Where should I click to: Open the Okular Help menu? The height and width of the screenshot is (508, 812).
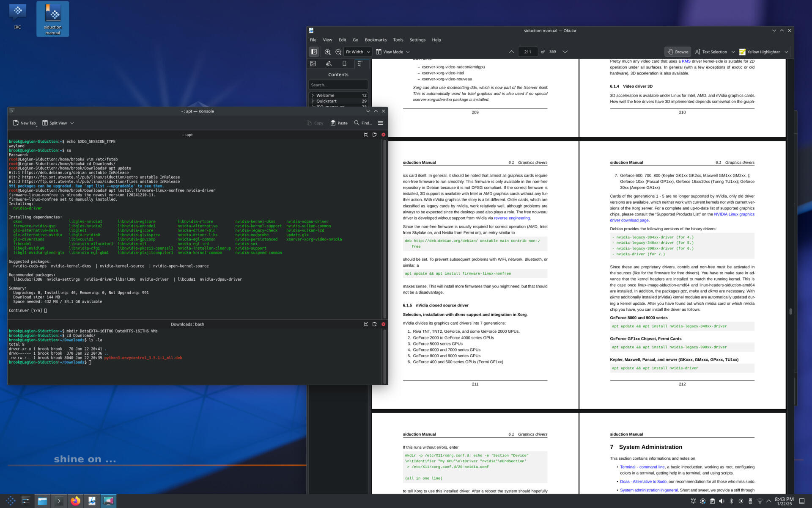[436, 40]
